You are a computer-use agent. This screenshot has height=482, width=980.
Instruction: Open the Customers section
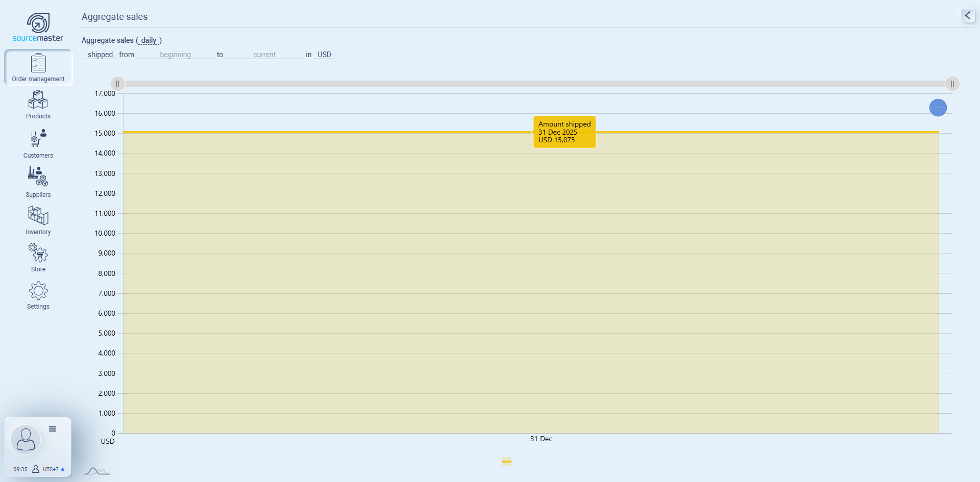(x=38, y=143)
